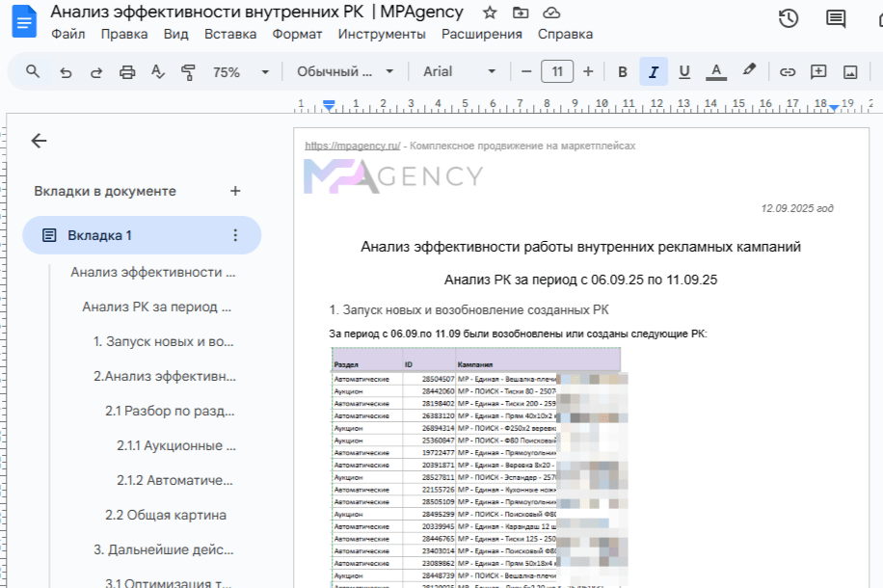This screenshot has width=883, height=588.
Task: Open highlight color picker
Action: (x=748, y=70)
